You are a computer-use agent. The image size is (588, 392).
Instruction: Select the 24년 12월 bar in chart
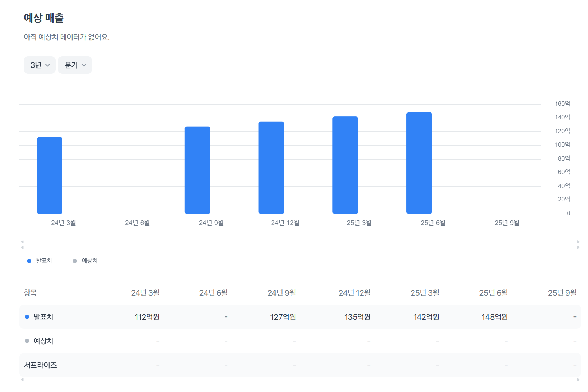[x=271, y=168]
